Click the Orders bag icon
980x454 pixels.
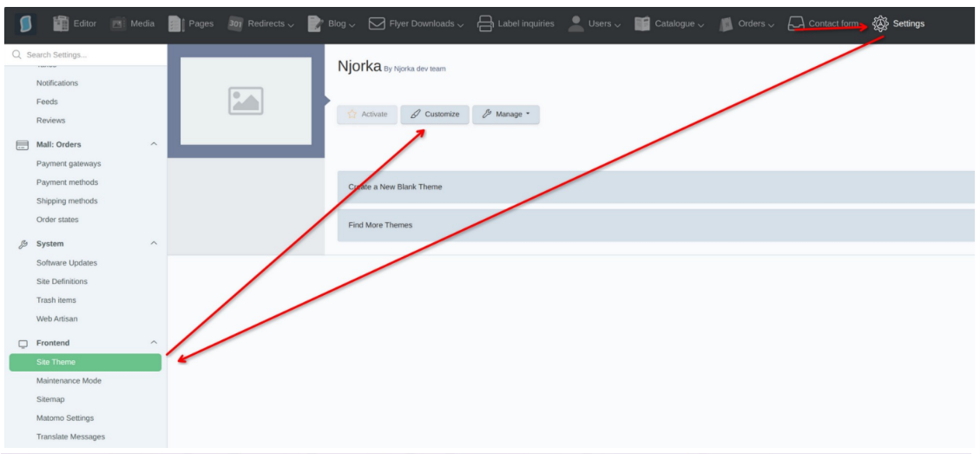pos(726,23)
